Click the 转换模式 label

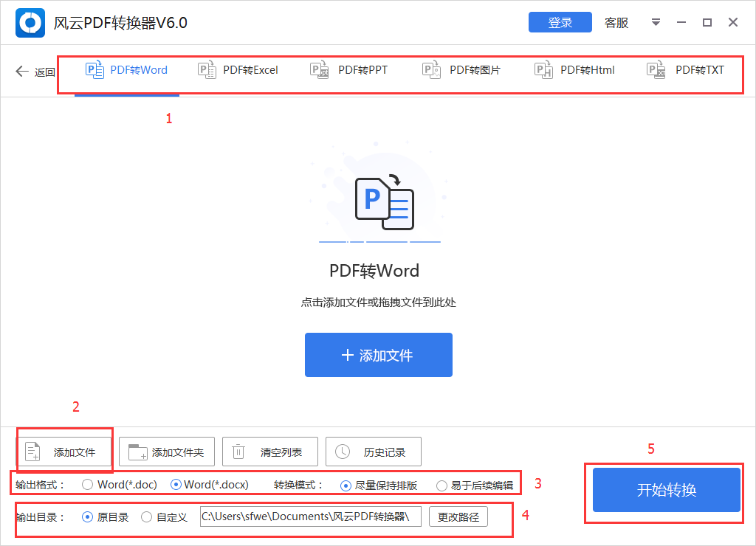(x=298, y=485)
